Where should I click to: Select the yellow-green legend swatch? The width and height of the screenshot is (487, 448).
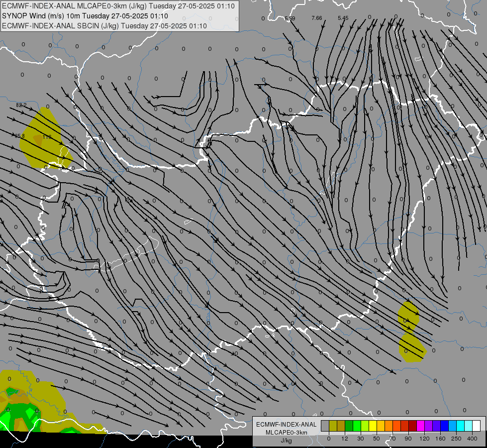[365, 426]
